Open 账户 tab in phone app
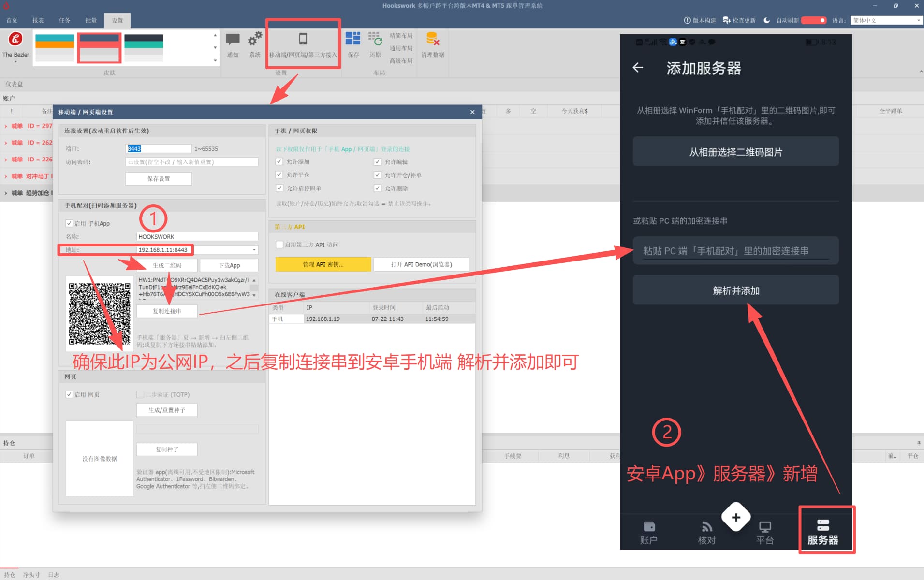The width and height of the screenshot is (924, 580). 649,533
